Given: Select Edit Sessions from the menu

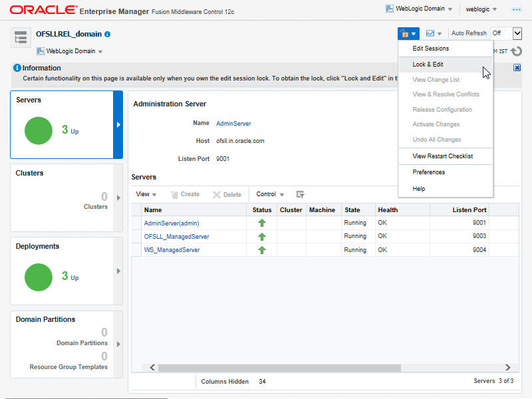Looking at the screenshot, I should click(x=445, y=49).
